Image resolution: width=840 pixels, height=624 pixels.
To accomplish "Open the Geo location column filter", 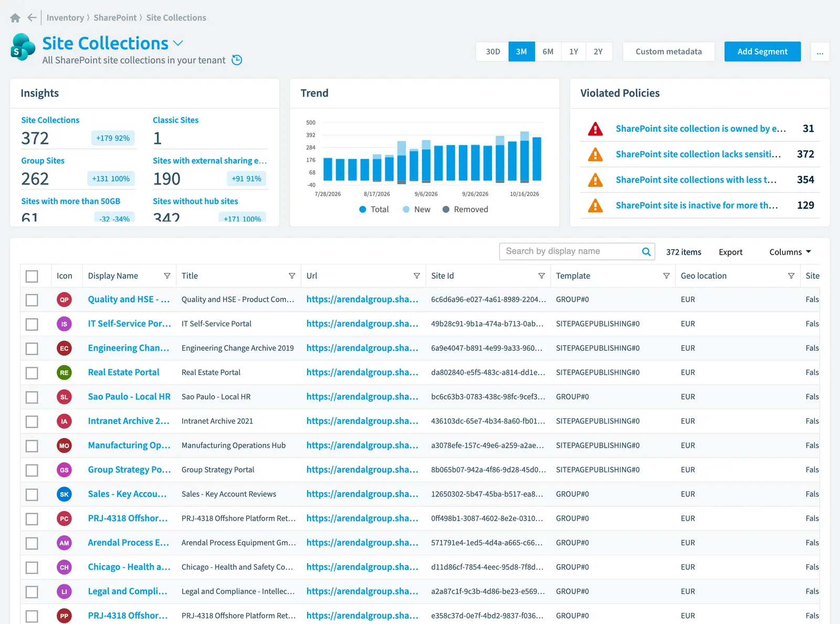I will coord(791,276).
